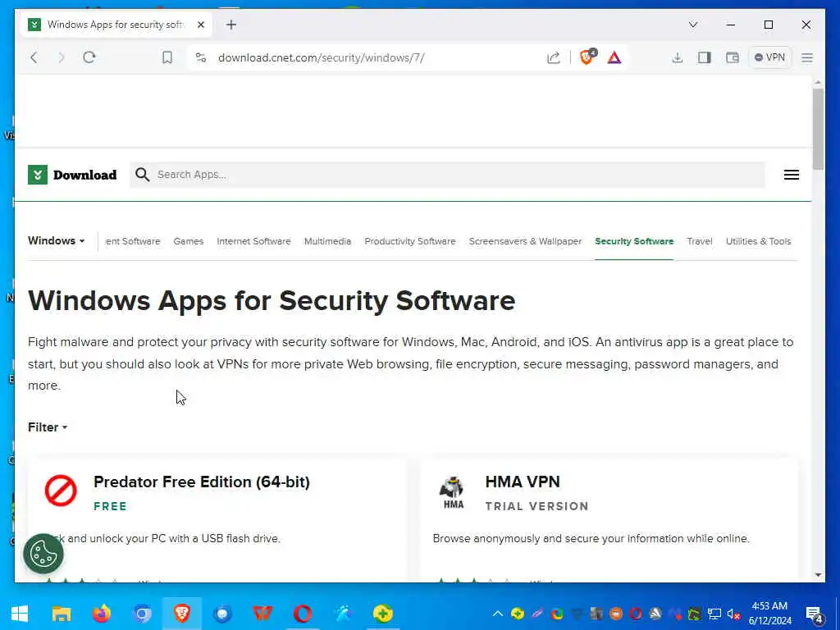This screenshot has width=840, height=630.
Task: Show the tab search dropdown arrow
Action: point(692,25)
